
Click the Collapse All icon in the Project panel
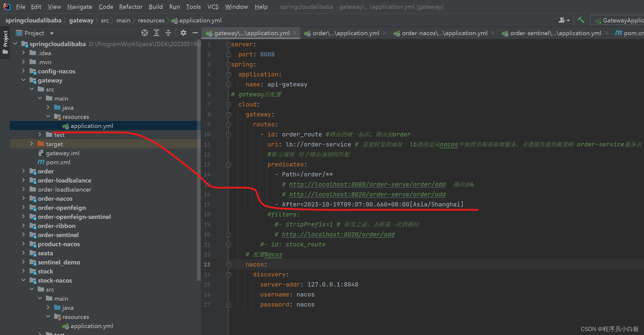coord(168,33)
